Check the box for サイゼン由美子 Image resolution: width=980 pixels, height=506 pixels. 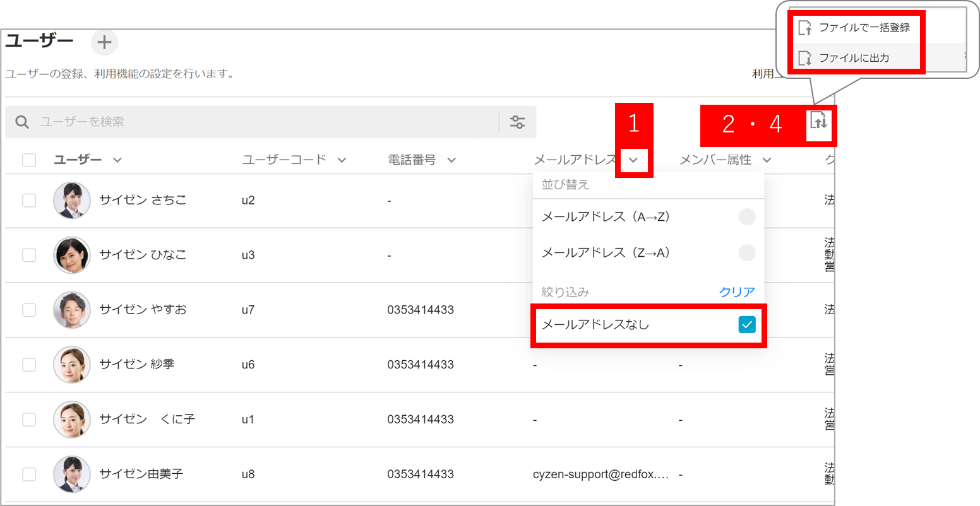tap(29, 474)
